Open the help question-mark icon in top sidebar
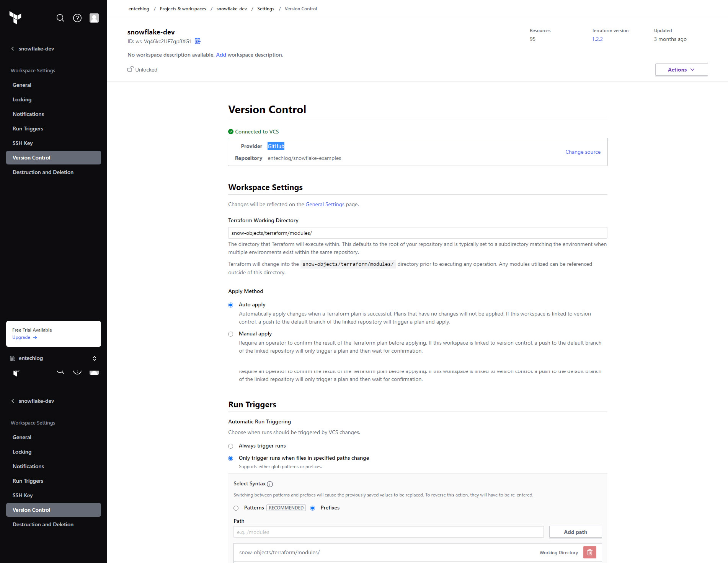This screenshot has height=563, width=728. [77, 18]
